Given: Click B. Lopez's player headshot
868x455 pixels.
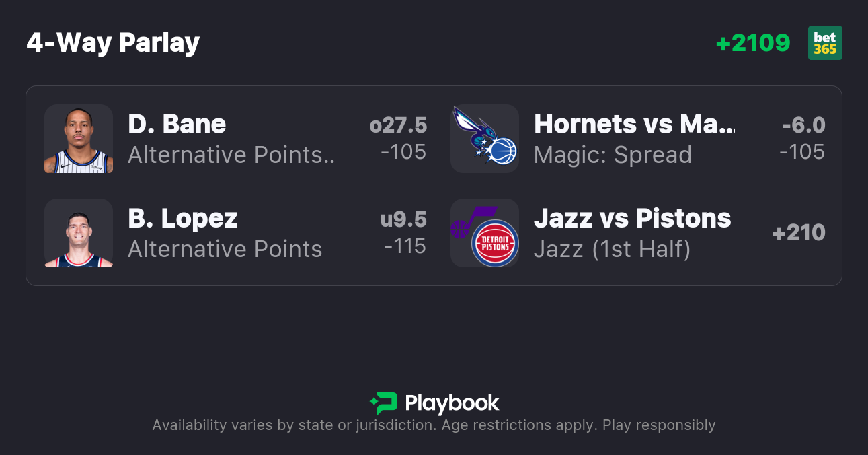Looking at the screenshot, I should (x=79, y=233).
